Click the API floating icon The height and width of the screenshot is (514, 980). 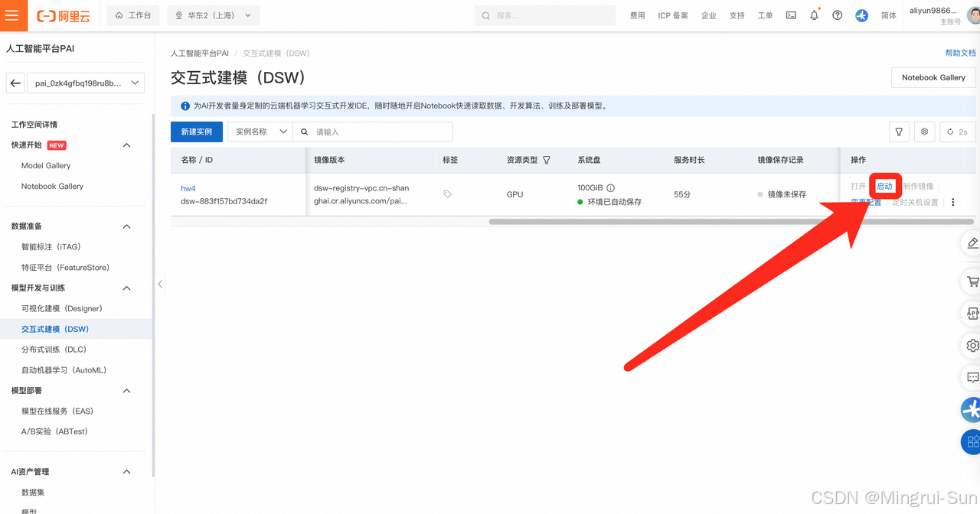(x=972, y=314)
